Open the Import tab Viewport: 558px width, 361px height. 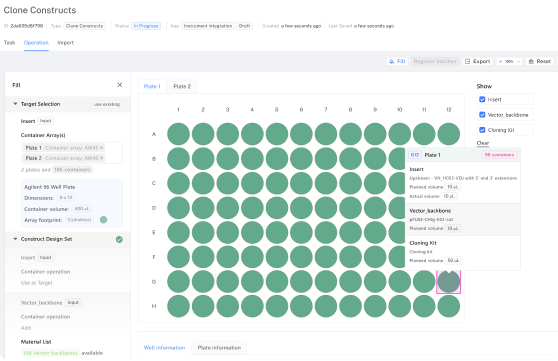point(65,42)
